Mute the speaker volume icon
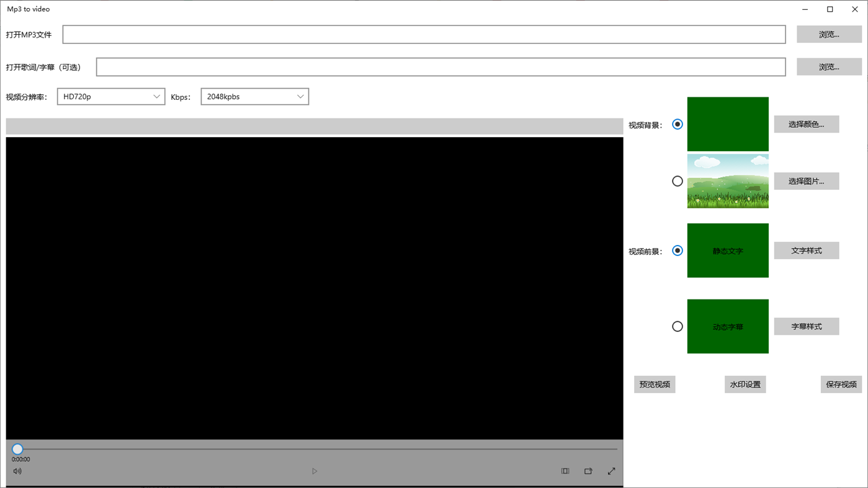868x488 pixels. [17, 471]
